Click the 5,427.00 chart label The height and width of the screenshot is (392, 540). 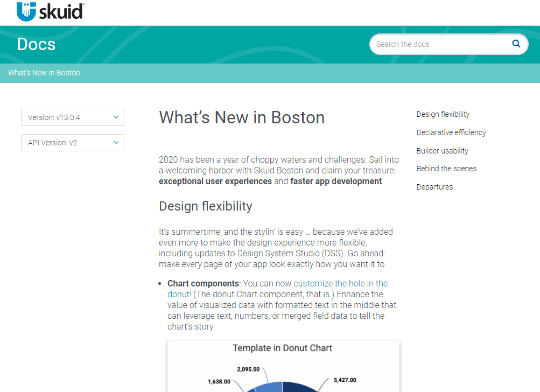click(345, 380)
